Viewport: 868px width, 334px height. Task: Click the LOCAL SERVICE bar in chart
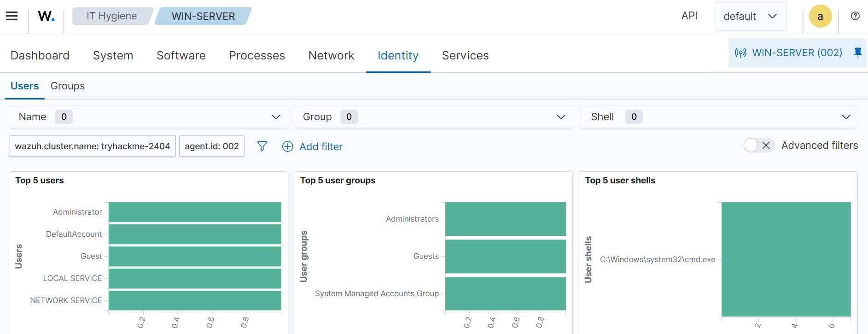pyautogui.click(x=195, y=278)
